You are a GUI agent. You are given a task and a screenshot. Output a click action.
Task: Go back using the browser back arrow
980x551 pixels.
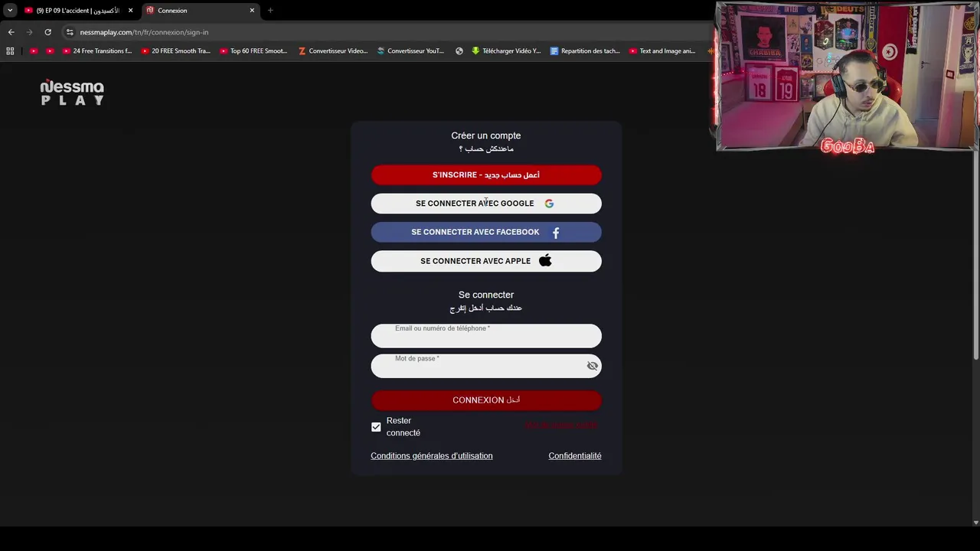point(11,32)
